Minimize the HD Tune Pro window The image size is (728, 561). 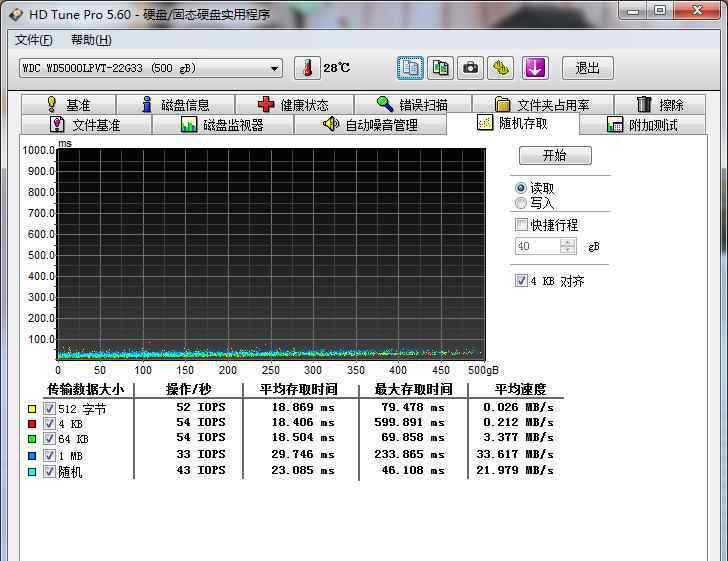click(633, 10)
